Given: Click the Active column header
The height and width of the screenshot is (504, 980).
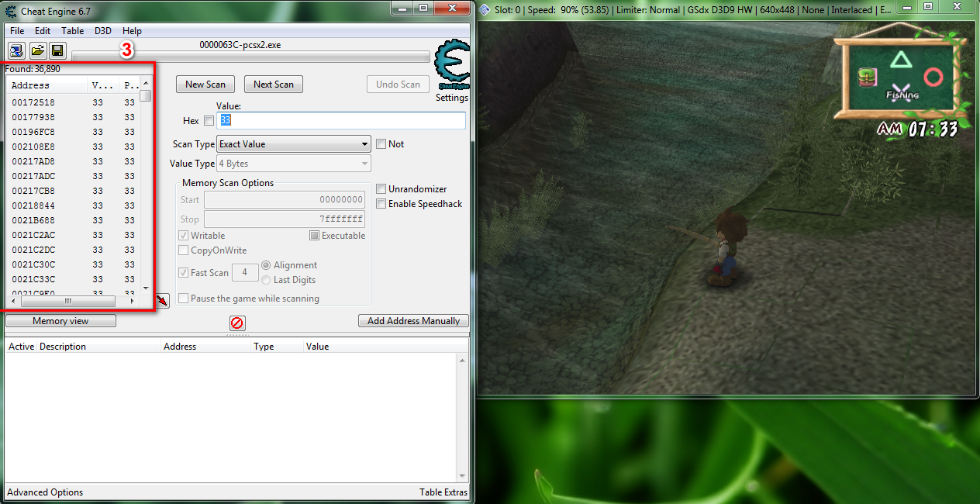Looking at the screenshot, I should click(x=21, y=347).
